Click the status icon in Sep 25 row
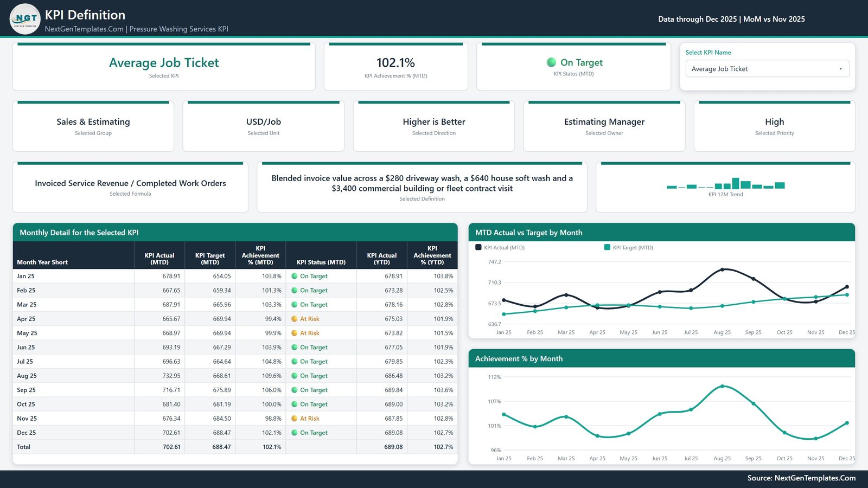The height and width of the screenshot is (488, 868). click(x=295, y=390)
